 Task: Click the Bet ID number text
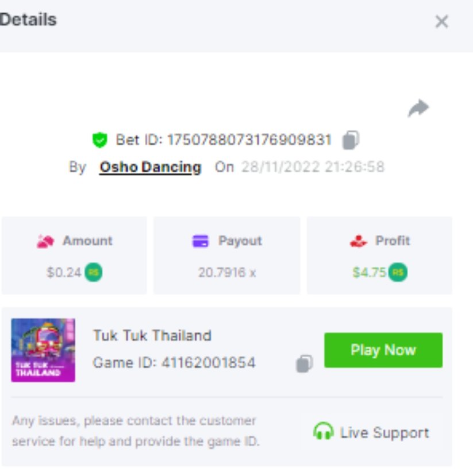[x=249, y=140]
